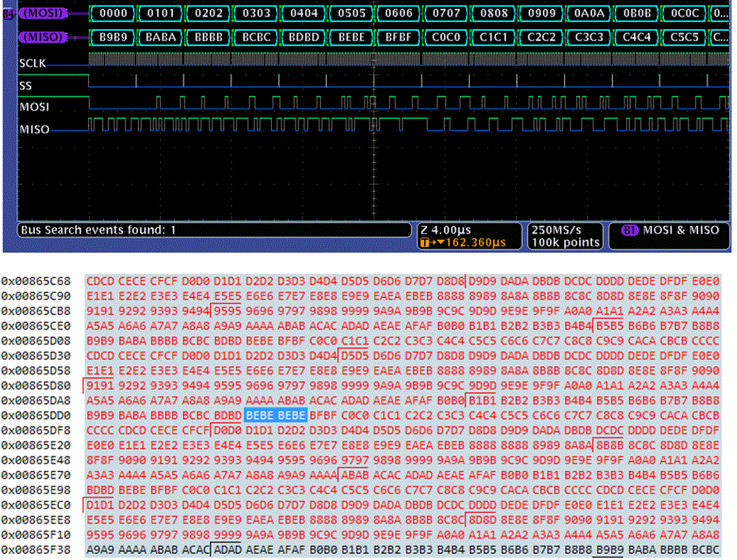Select decoded MOSI packet 0707
The width and height of the screenshot is (737, 560).
[x=446, y=13]
